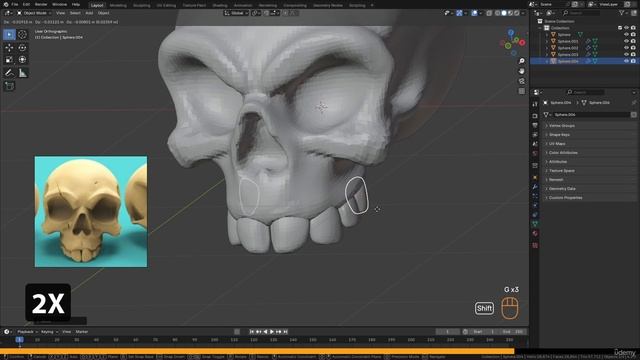The height and width of the screenshot is (360, 640).
Task: Toggle viewport gizmos
Action: pos(460,13)
